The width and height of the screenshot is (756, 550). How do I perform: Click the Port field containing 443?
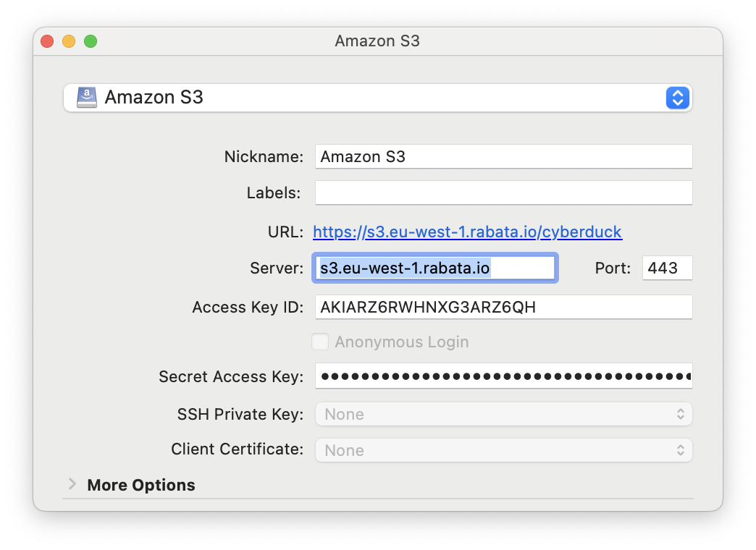coord(666,268)
